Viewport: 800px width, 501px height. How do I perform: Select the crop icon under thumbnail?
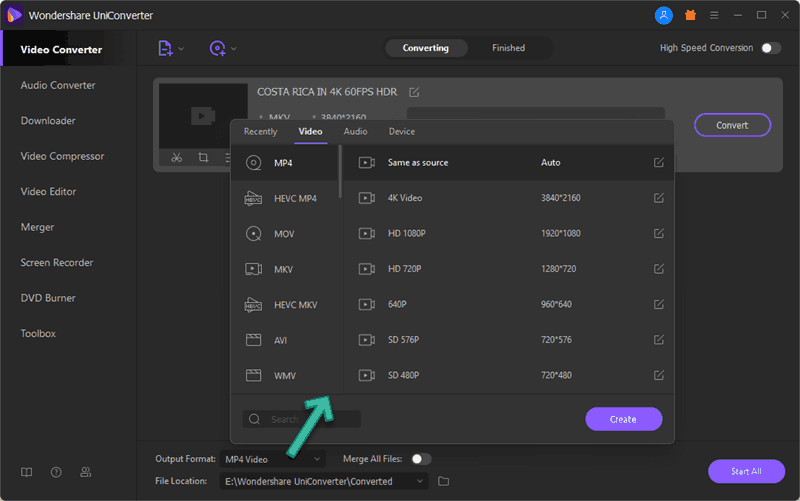click(203, 157)
